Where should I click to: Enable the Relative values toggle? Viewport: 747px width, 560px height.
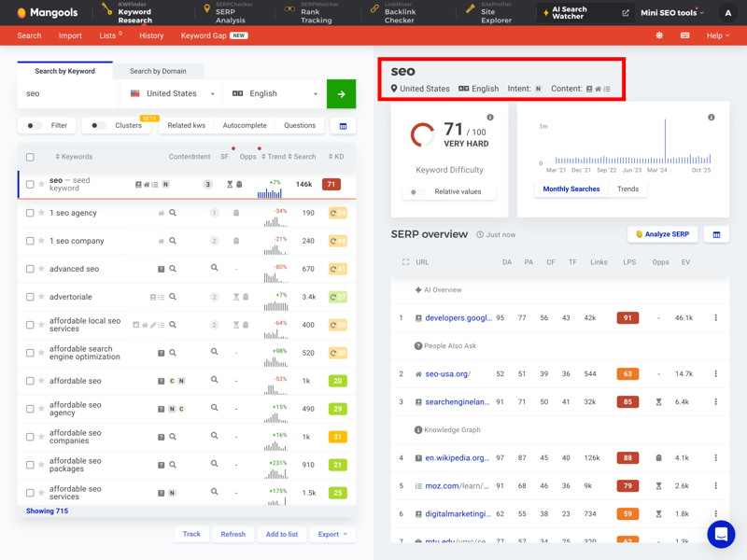(x=416, y=191)
